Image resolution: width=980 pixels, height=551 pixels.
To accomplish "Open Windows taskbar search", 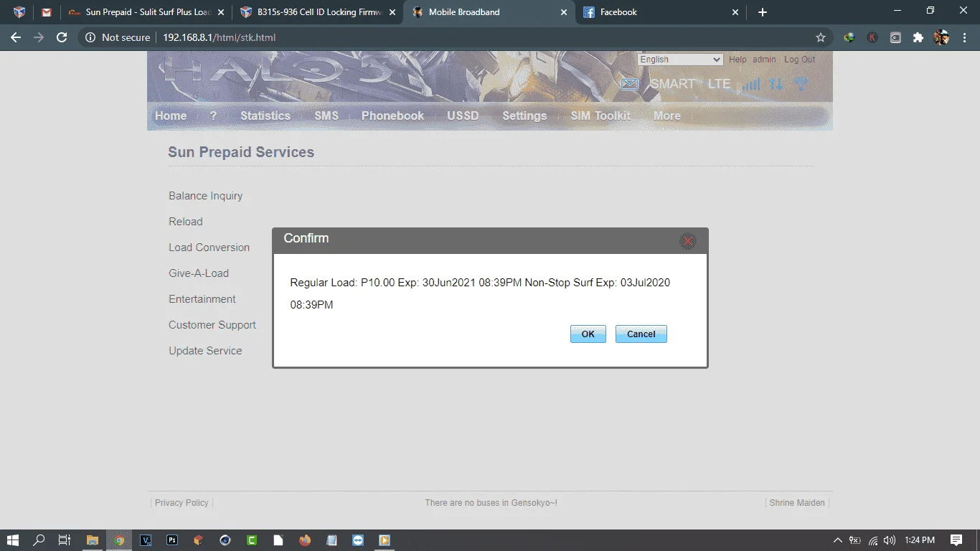I will pos(39,540).
